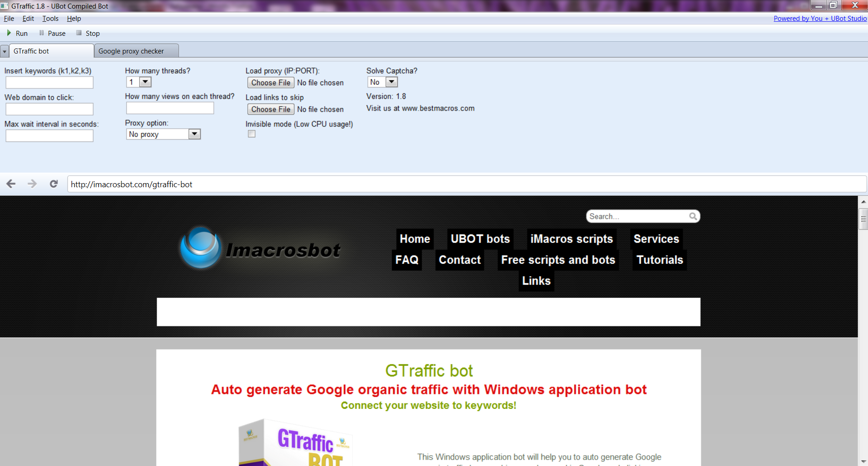The height and width of the screenshot is (466, 868).
Task: Open Free scripts and bots link
Action: (x=558, y=260)
